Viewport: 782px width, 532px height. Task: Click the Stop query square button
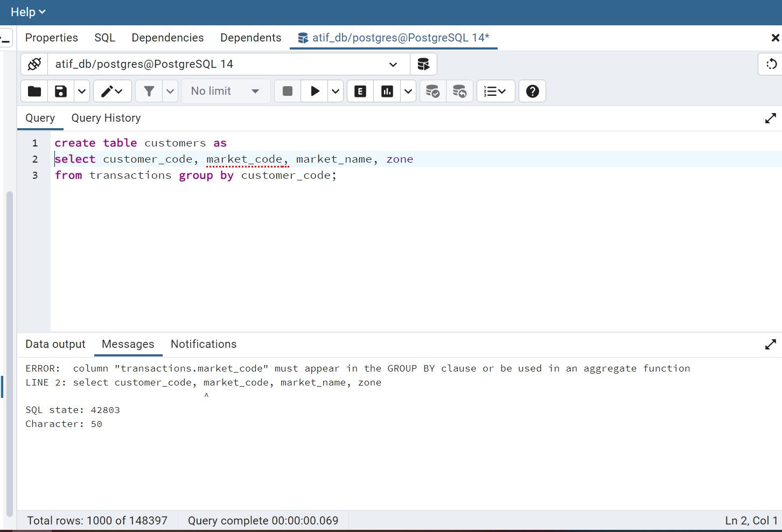point(288,91)
